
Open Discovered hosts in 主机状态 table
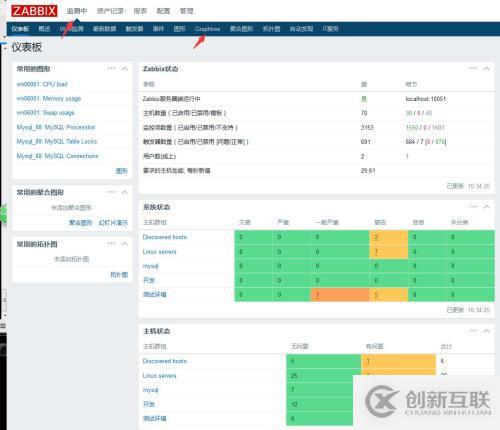(165, 361)
